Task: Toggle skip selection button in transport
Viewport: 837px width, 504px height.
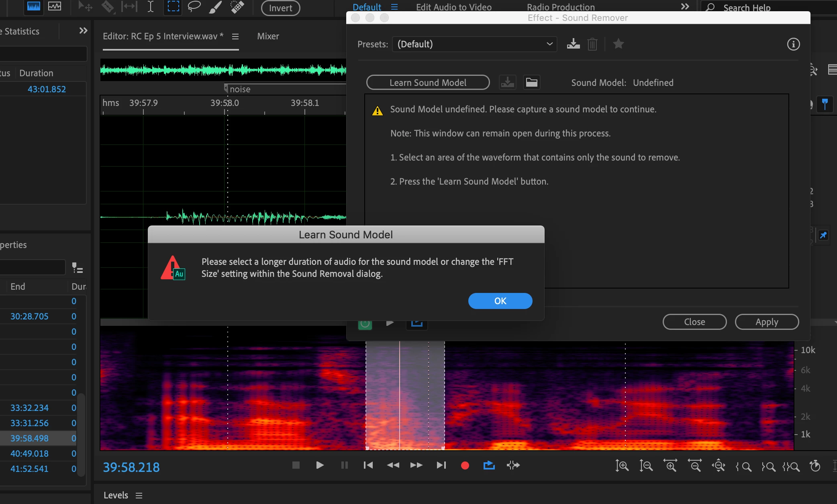Action: (513, 465)
